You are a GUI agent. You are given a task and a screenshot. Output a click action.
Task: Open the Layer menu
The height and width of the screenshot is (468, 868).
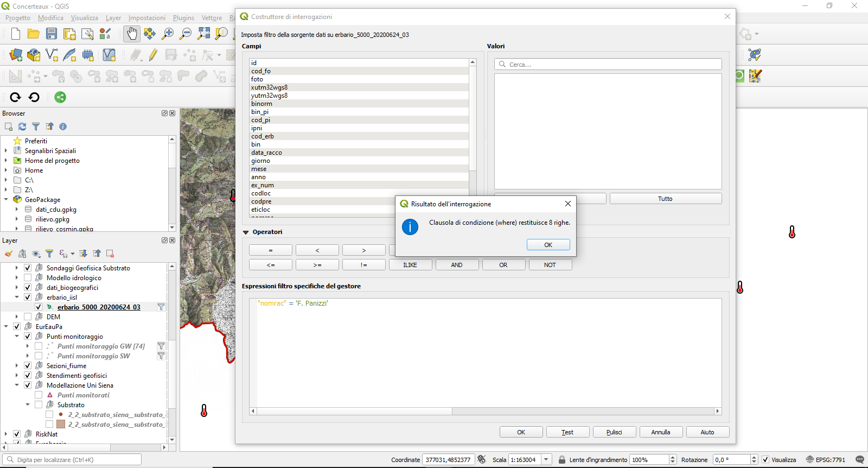[113, 18]
